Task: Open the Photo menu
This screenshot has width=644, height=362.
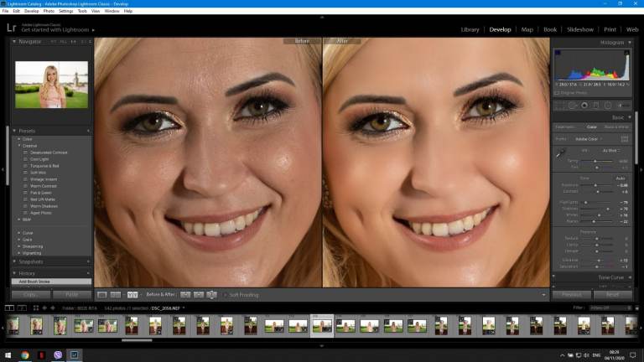Action: [49, 11]
